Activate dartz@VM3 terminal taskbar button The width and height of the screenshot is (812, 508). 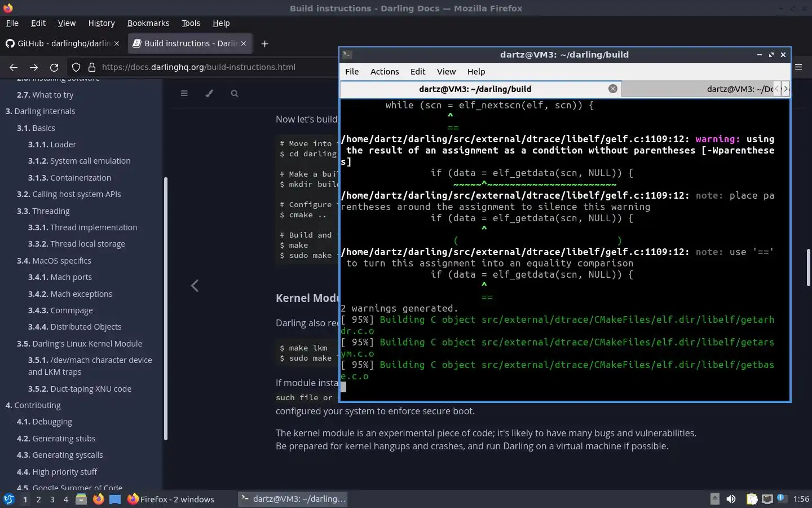click(x=293, y=499)
